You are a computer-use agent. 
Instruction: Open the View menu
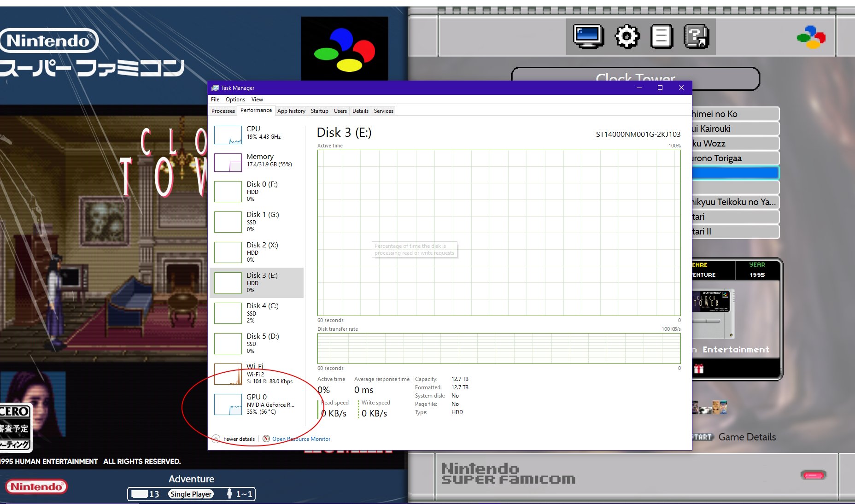point(257,100)
